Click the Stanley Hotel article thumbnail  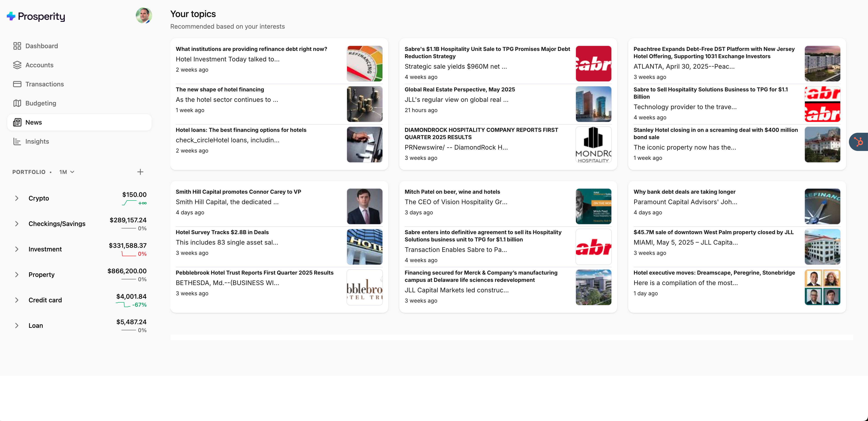[x=822, y=144]
